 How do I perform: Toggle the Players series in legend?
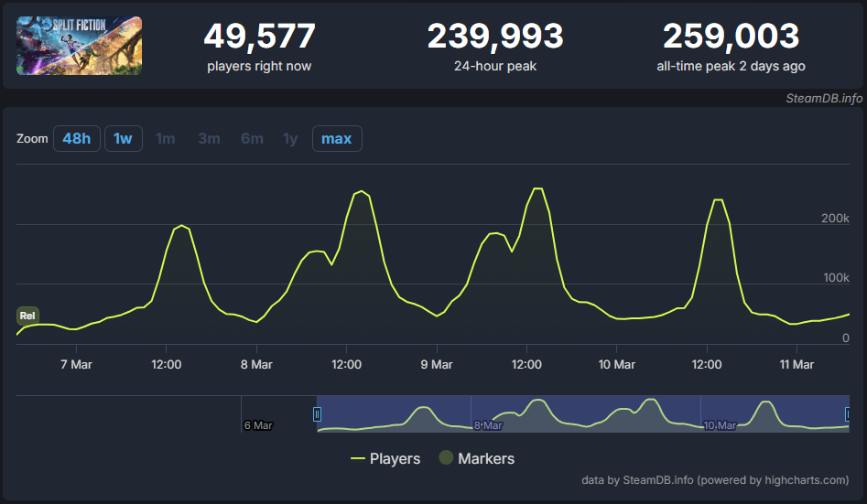tap(385, 458)
